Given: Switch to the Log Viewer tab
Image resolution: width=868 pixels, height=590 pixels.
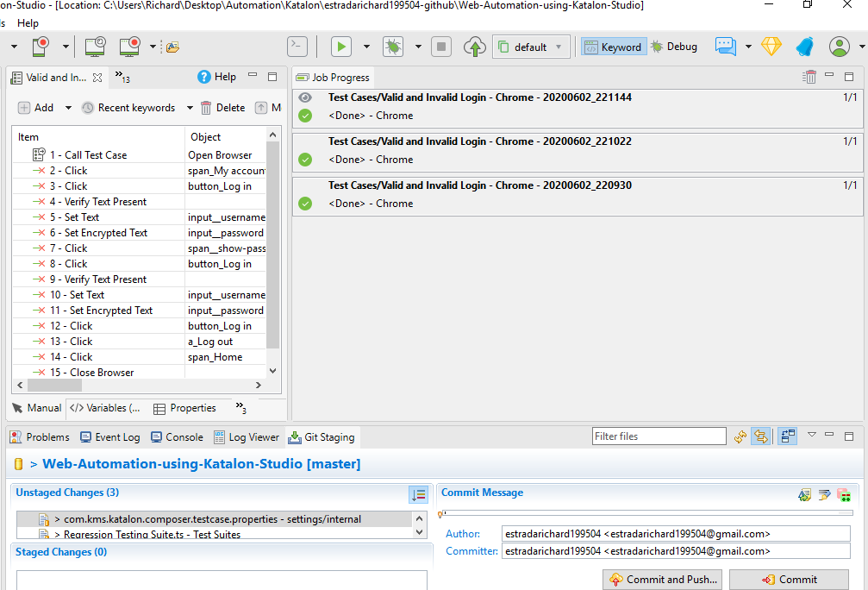Looking at the screenshot, I should tap(247, 437).
